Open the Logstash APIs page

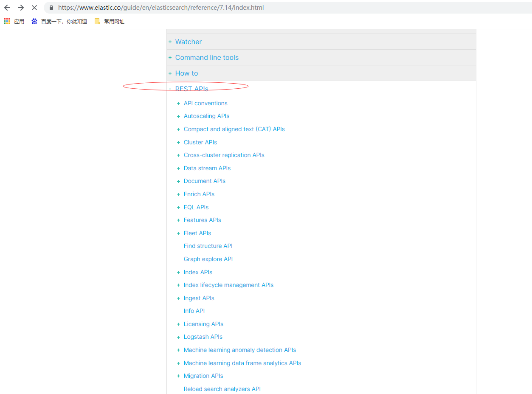pos(203,337)
